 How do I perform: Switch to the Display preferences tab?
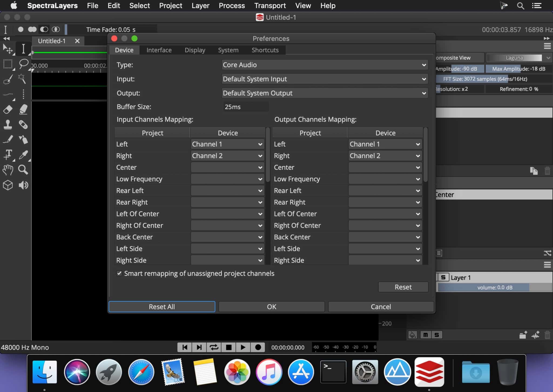(x=195, y=50)
